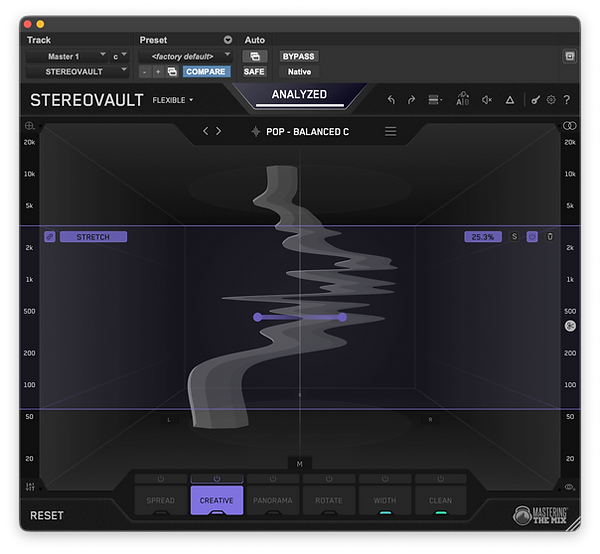Click the COMPARE button
The image size is (600, 554).
pos(206,72)
